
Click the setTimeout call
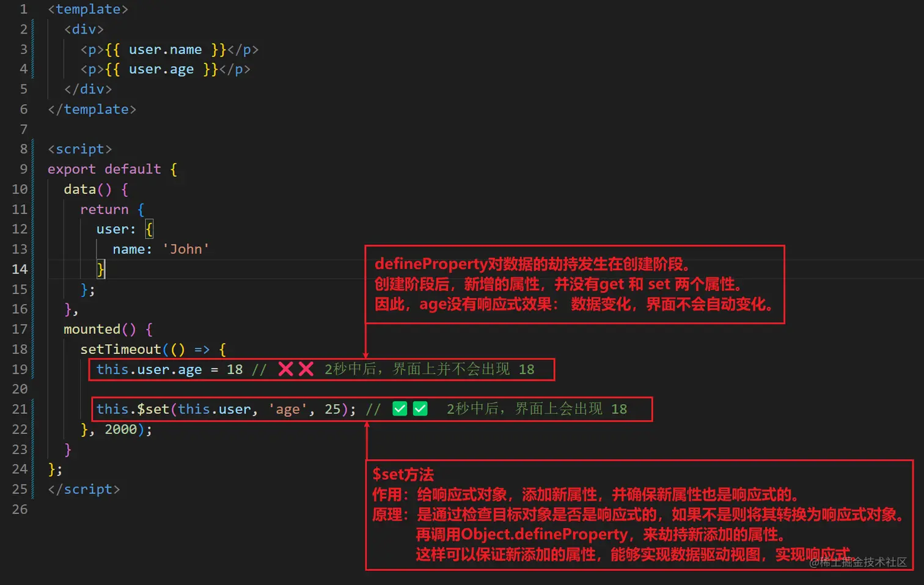point(120,350)
